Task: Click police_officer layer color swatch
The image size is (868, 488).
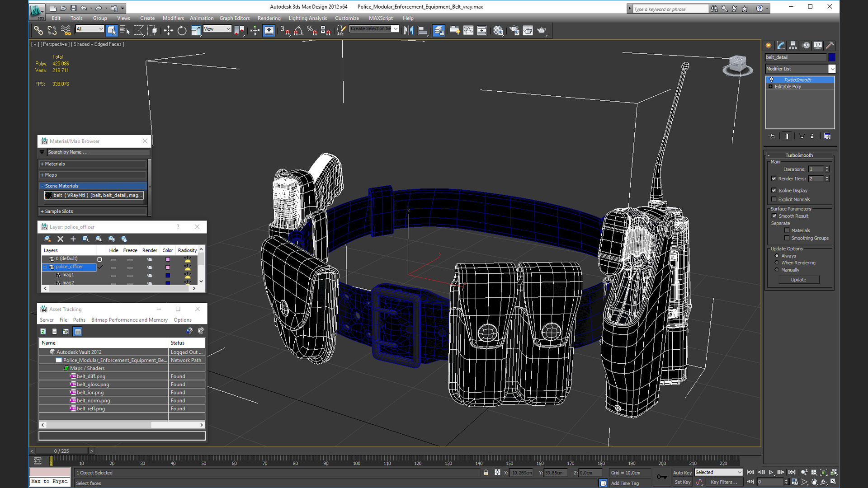Action: click(x=168, y=267)
